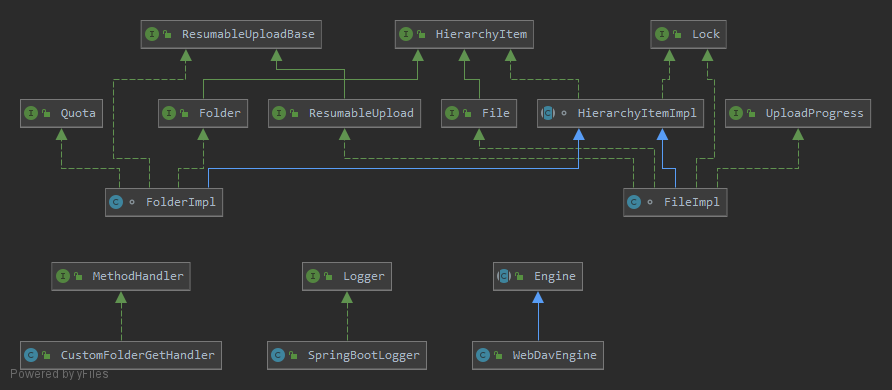Click the class icon on FolderImpl node
This screenshot has height=390, width=892.
point(116,202)
